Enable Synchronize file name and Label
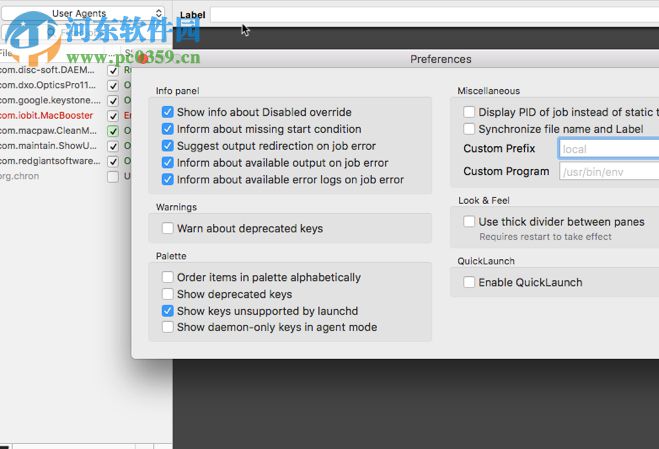Image resolution: width=659 pixels, height=449 pixels. [x=469, y=129]
